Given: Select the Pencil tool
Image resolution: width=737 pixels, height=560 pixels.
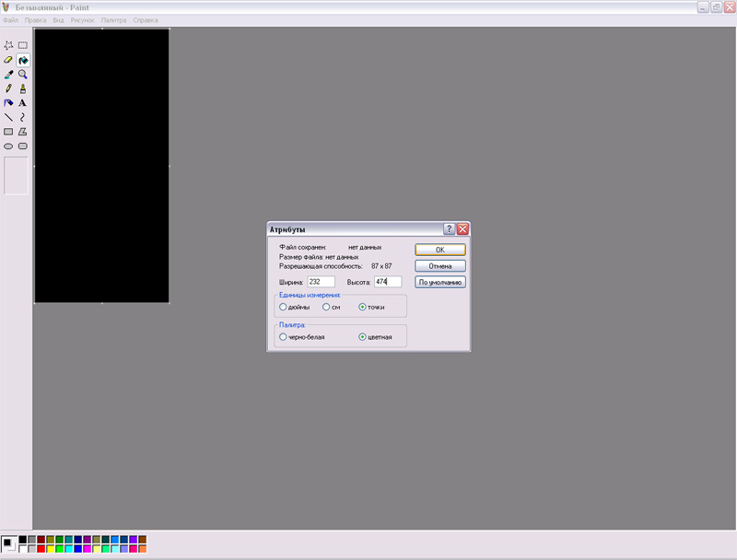Looking at the screenshot, I should (x=8, y=88).
